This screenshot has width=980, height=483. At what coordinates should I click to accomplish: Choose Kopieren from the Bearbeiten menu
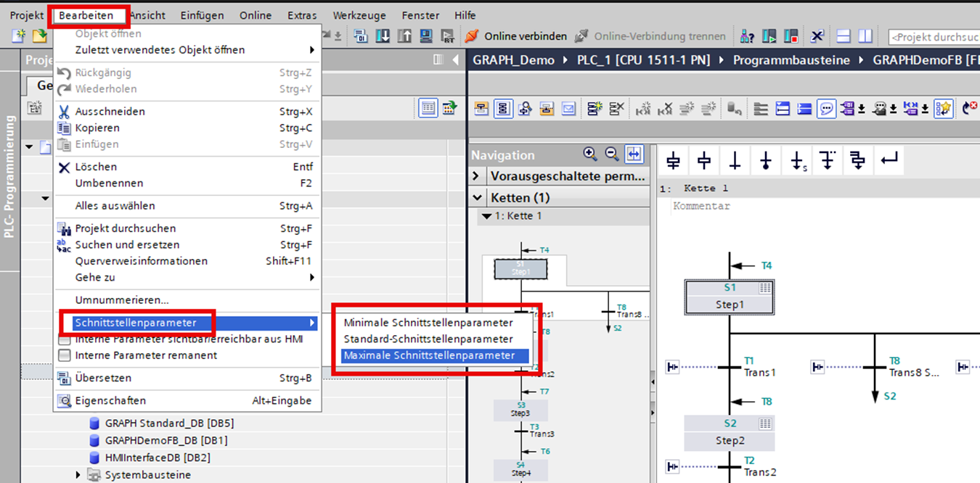coord(97,128)
